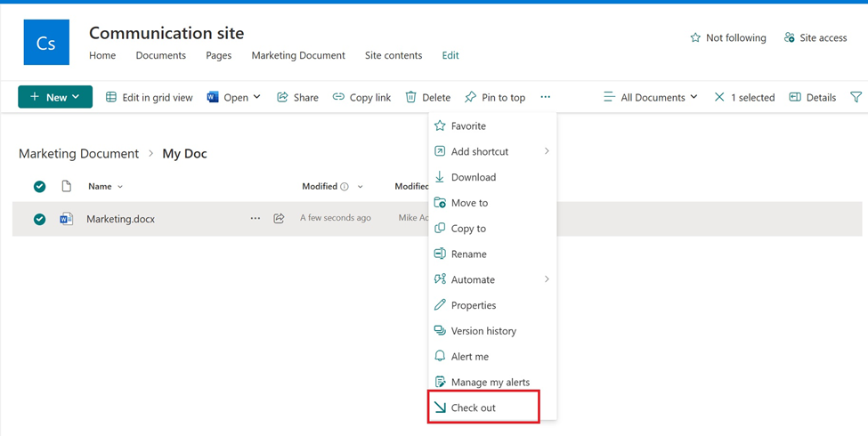This screenshot has width=868, height=436.
Task: Clear the selection with the X icon
Action: pyautogui.click(x=719, y=97)
